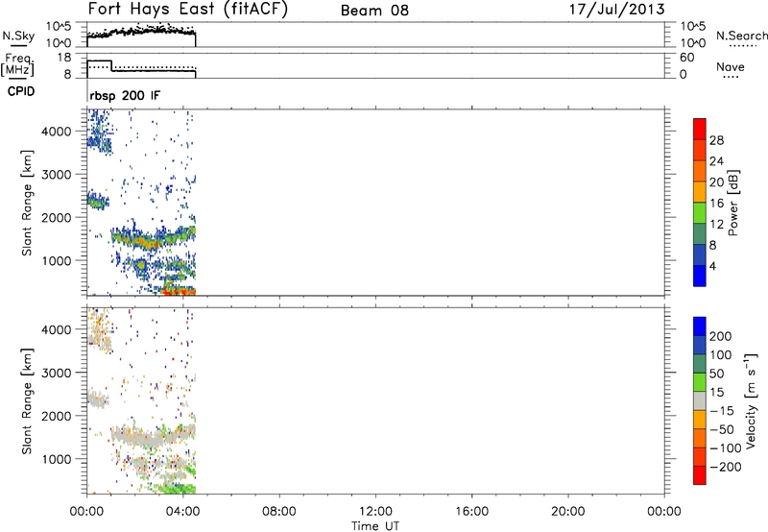Click the power panel 'Slant Range [km]' label
The image size is (768, 532).
tap(27, 203)
